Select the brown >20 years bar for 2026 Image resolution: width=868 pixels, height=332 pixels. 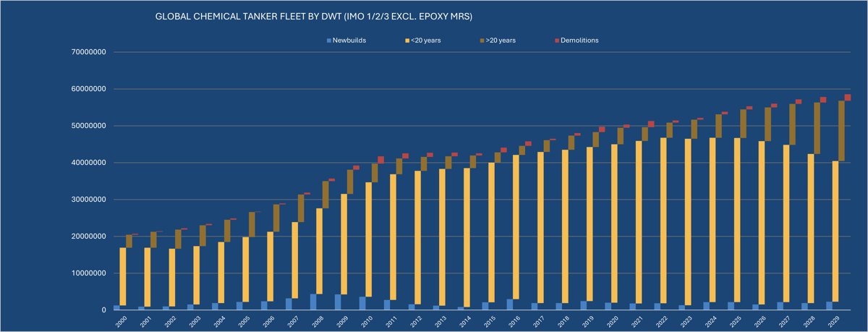coord(767,124)
